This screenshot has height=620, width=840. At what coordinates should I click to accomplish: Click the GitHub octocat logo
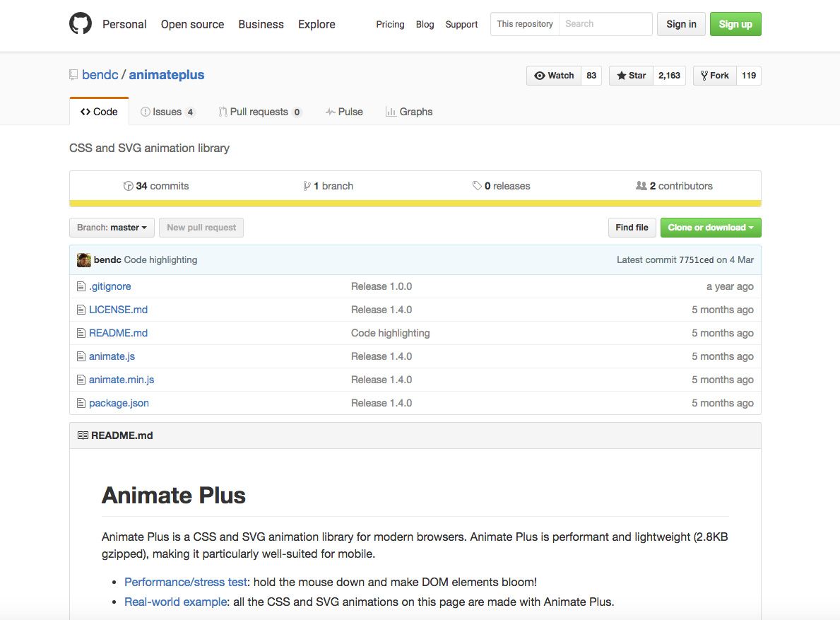80,23
